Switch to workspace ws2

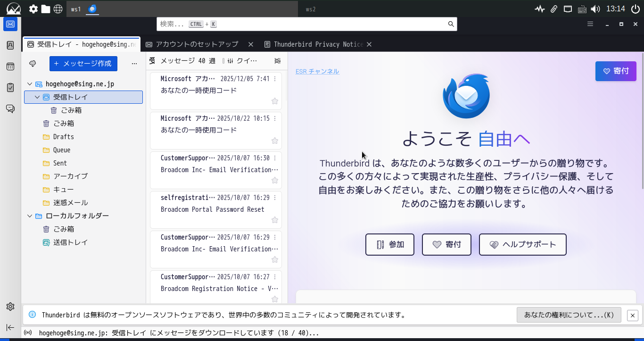[311, 9]
